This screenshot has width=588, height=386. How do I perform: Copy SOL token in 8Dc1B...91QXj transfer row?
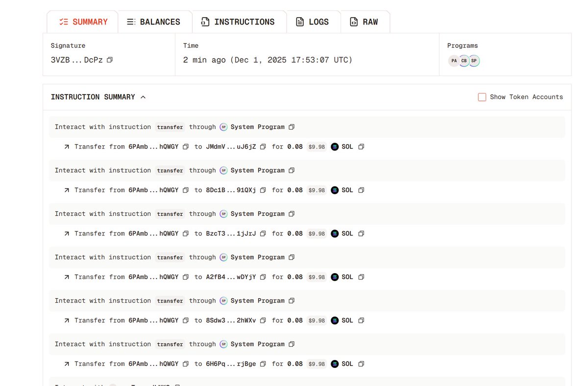pyautogui.click(x=361, y=190)
